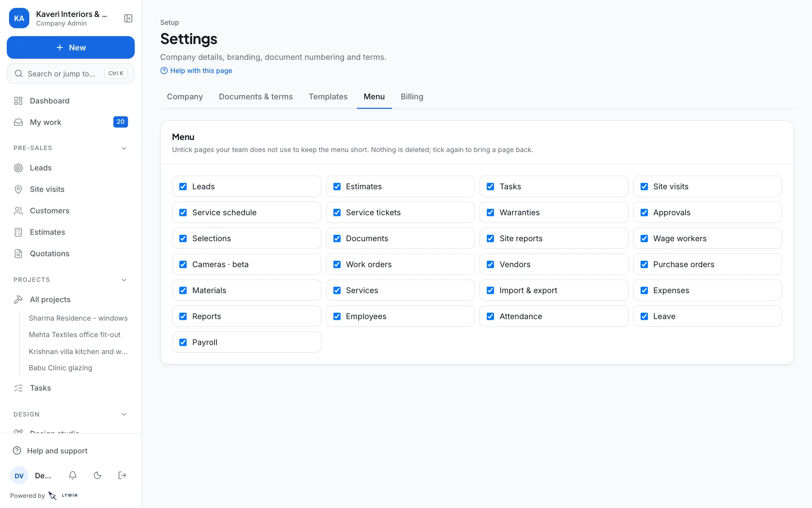Toggle dark mode moon icon

[x=97, y=475]
